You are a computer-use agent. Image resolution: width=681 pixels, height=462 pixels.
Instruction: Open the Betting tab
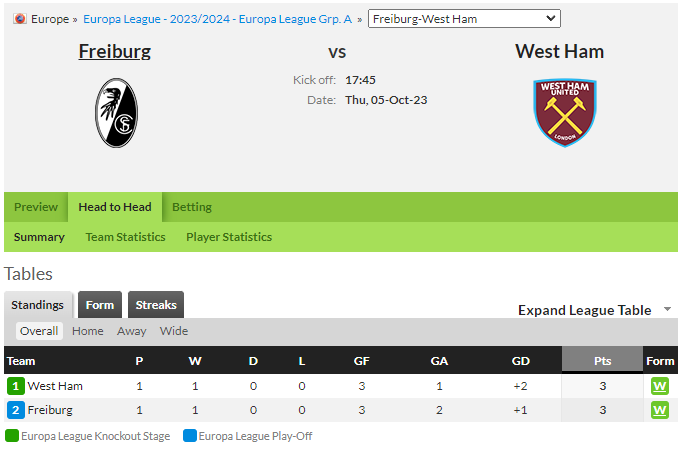[192, 207]
